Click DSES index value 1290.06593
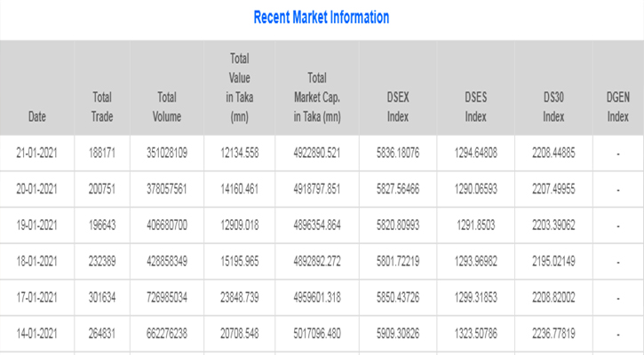The height and width of the screenshot is (355, 644). tap(475, 189)
